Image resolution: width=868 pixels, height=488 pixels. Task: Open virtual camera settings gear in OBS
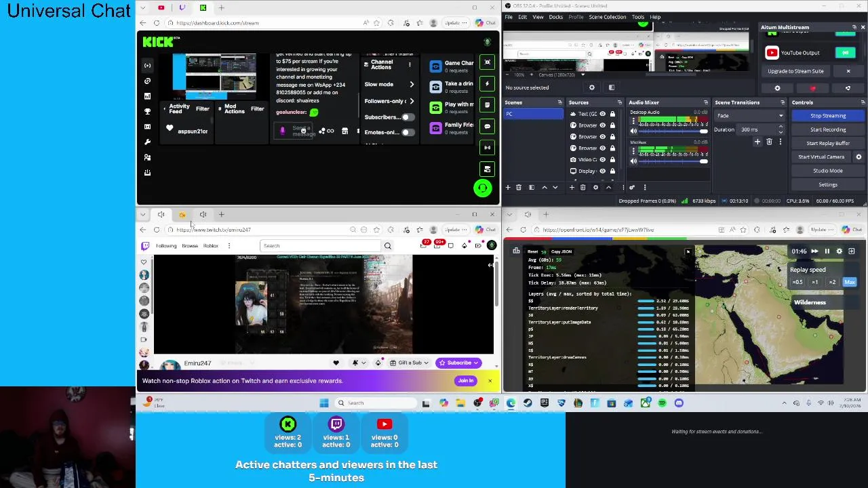point(859,157)
